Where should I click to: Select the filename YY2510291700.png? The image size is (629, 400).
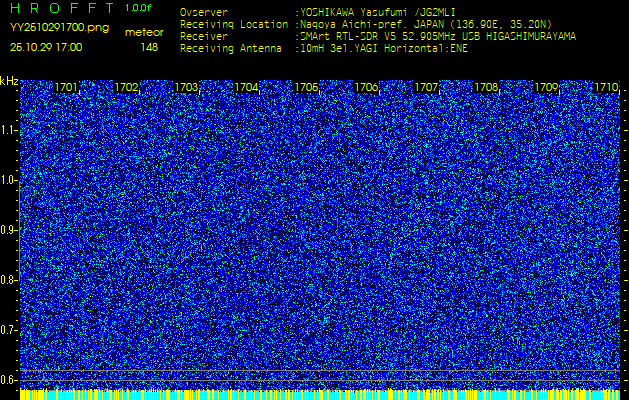[x=59, y=28]
